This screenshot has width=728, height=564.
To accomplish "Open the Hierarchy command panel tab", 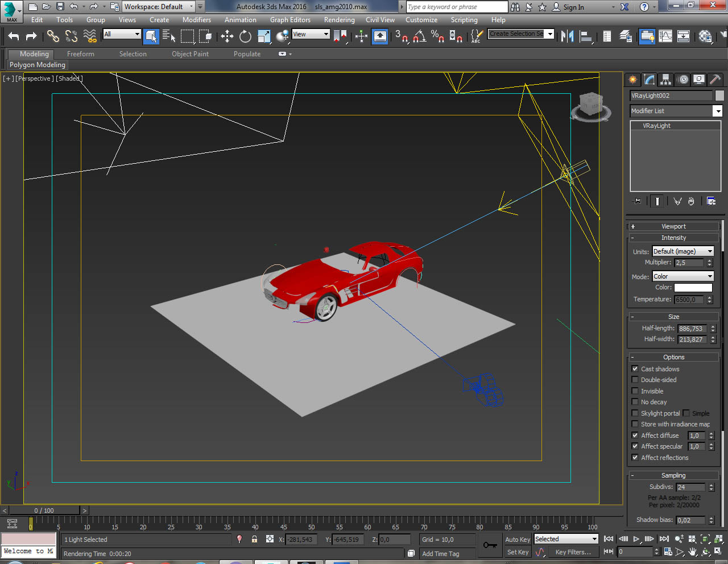I will coord(665,80).
